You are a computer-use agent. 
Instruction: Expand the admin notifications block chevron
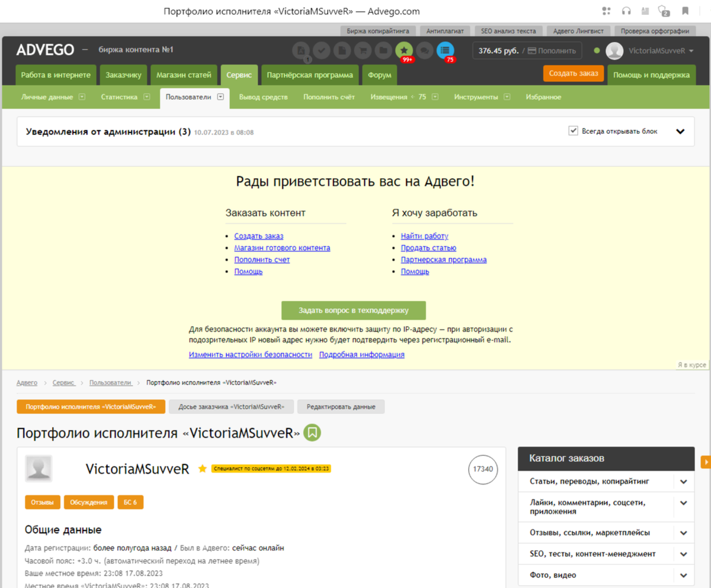[680, 131]
